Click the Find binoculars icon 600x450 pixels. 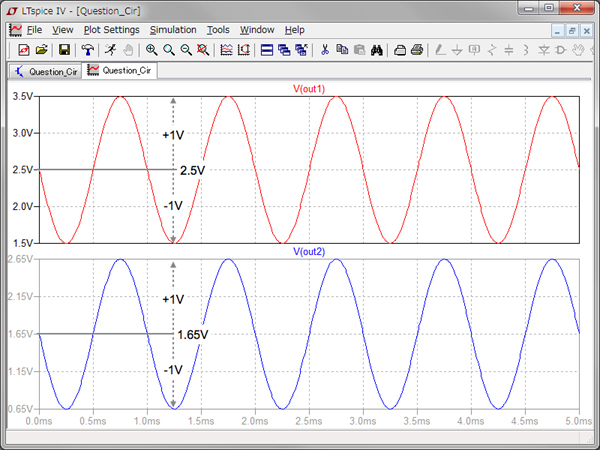pyautogui.click(x=377, y=49)
